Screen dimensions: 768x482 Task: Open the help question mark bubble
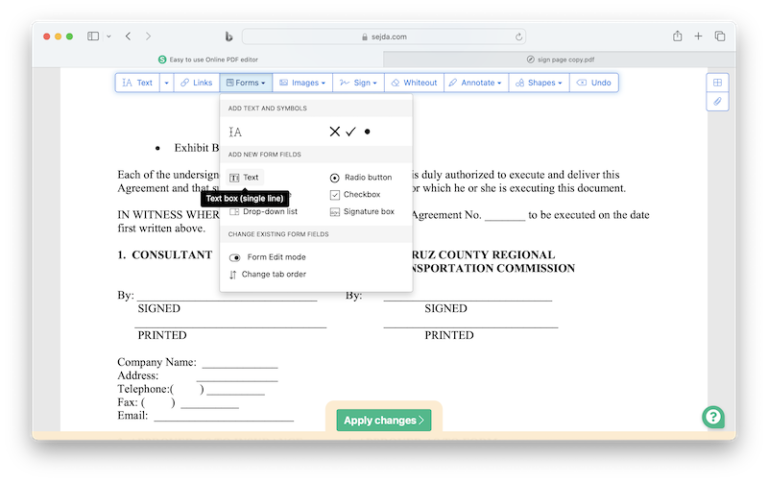point(713,417)
